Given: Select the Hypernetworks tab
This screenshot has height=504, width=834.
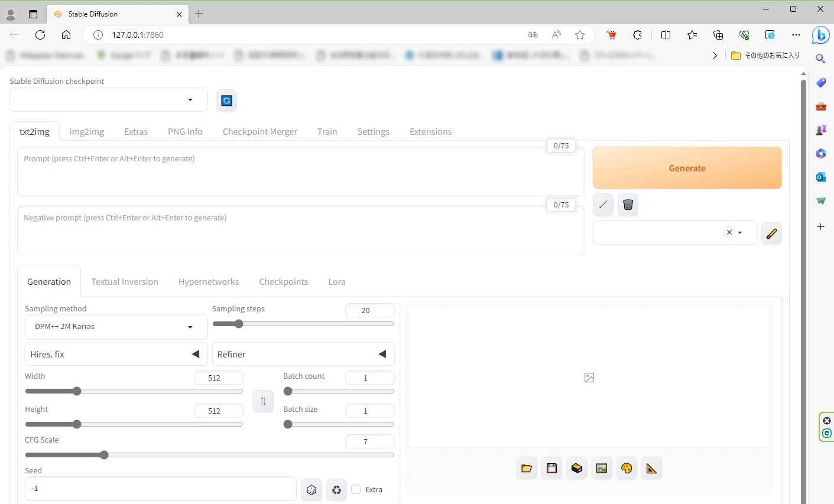Looking at the screenshot, I should click(x=209, y=282).
